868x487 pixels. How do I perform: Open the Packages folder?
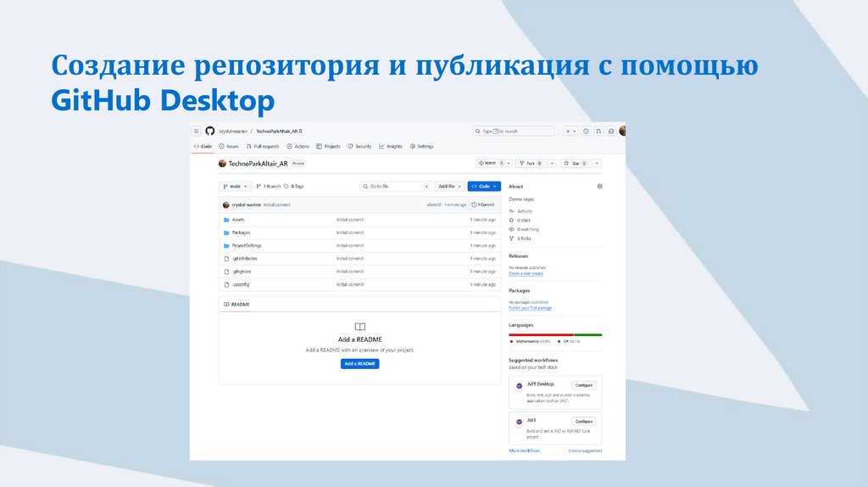pyautogui.click(x=241, y=232)
